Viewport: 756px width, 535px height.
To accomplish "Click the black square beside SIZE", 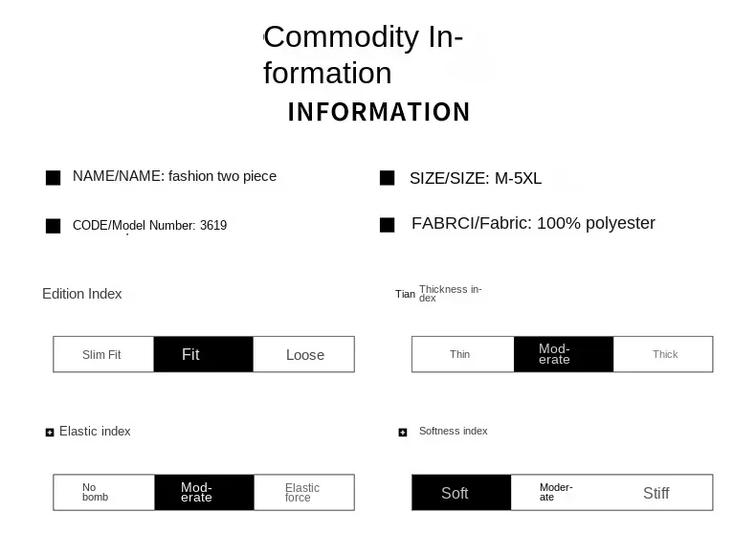I will [x=388, y=178].
